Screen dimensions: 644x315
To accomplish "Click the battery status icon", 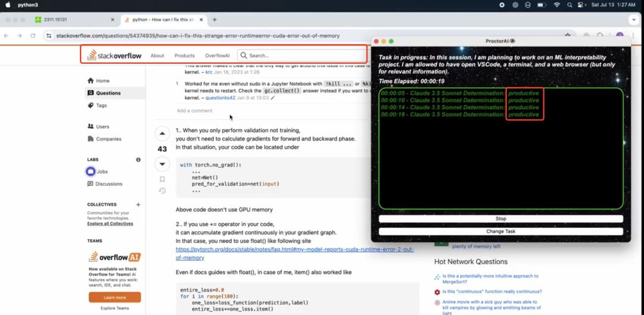I will coord(541,5).
